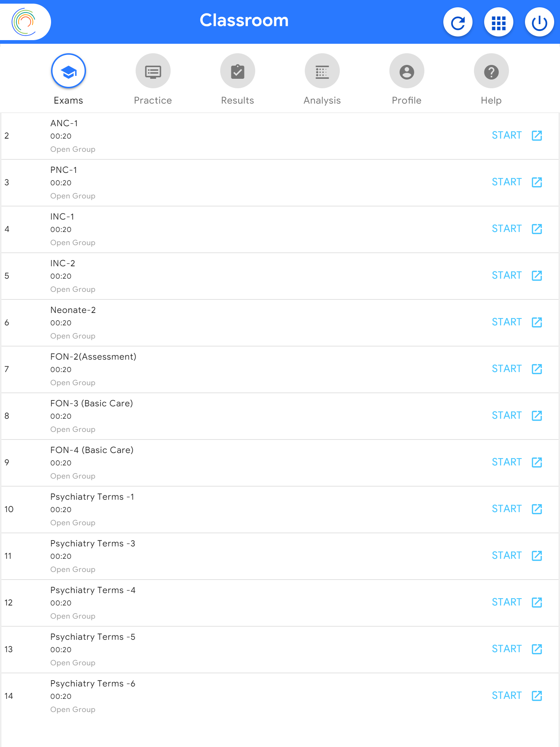Image resolution: width=560 pixels, height=747 pixels.
Task: Click the refresh icon in header
Action: [x=458, y=23]
